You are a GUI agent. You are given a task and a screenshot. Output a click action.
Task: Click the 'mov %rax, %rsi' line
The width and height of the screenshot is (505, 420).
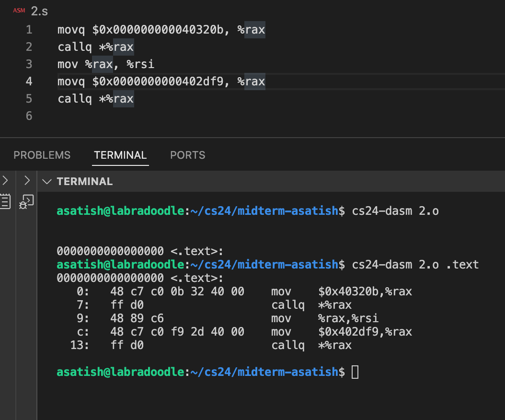tap(105, 64)
